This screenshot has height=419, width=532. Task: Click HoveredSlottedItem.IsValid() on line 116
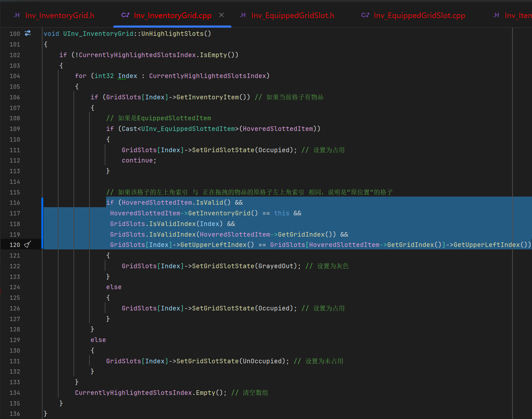coord(176,203)
